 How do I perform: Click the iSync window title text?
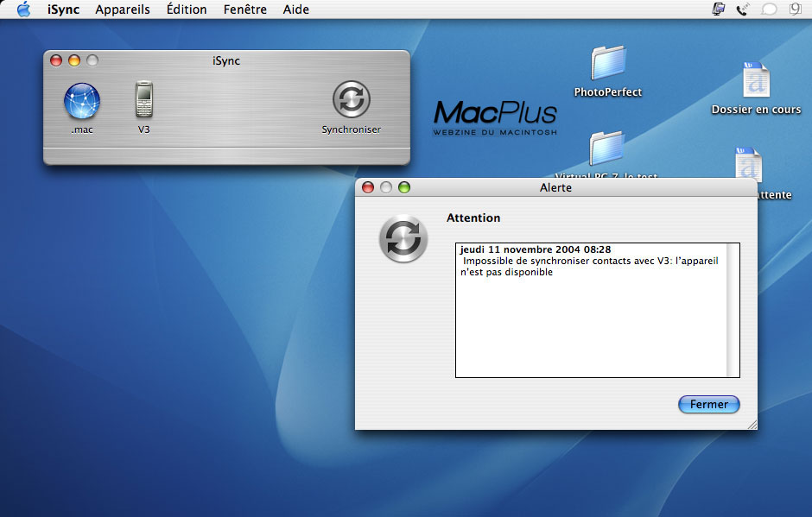coord(226,60)
